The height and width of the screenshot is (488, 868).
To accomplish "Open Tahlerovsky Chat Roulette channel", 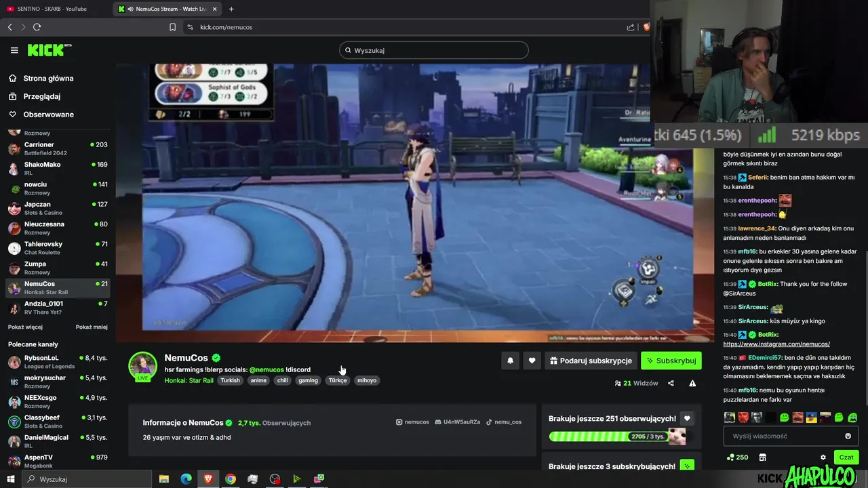I will [57, 248].
